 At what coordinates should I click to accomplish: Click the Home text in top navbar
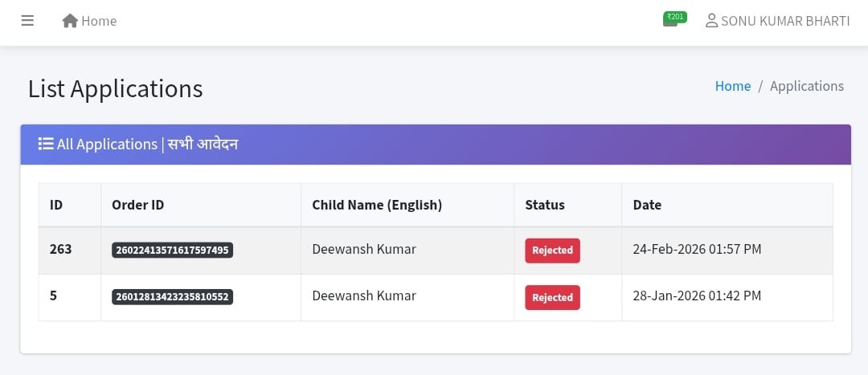coord(99,21)
